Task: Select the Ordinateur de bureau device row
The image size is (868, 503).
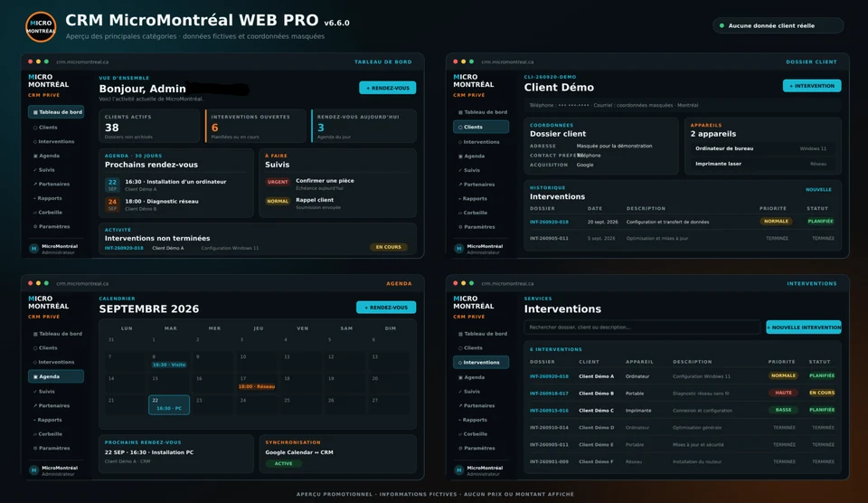Action: [x=761, y=148]
